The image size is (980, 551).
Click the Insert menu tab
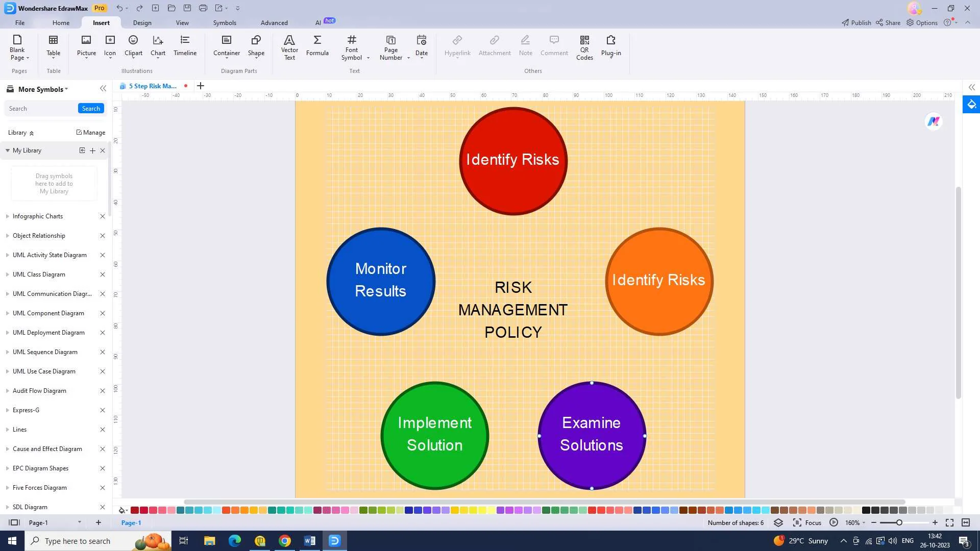[101, 22]
